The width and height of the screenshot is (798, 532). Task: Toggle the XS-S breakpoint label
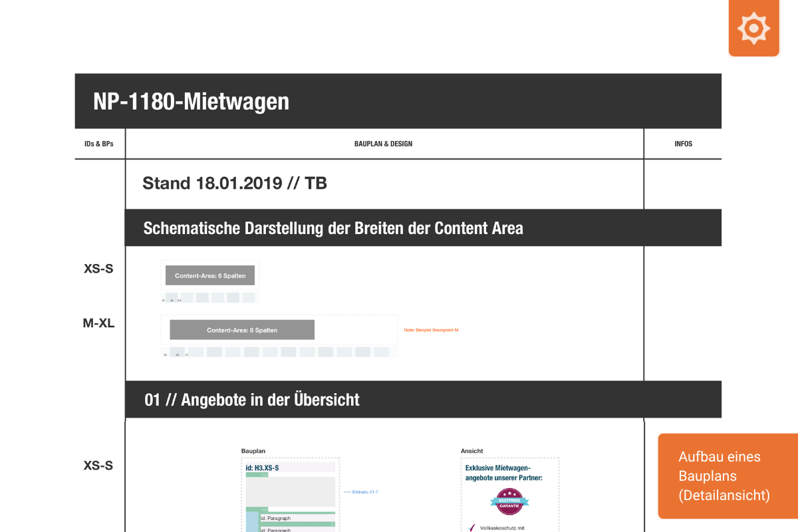click(x=98, y=269)
